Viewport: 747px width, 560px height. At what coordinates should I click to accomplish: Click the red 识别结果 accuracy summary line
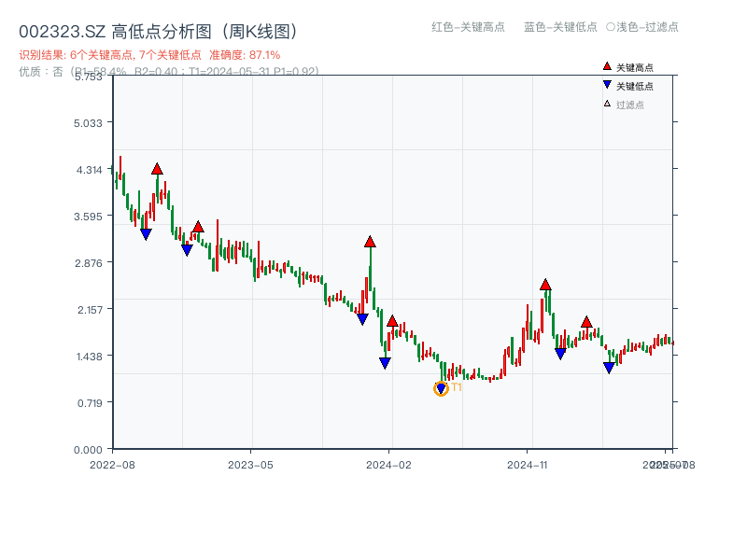coord(149,55)
